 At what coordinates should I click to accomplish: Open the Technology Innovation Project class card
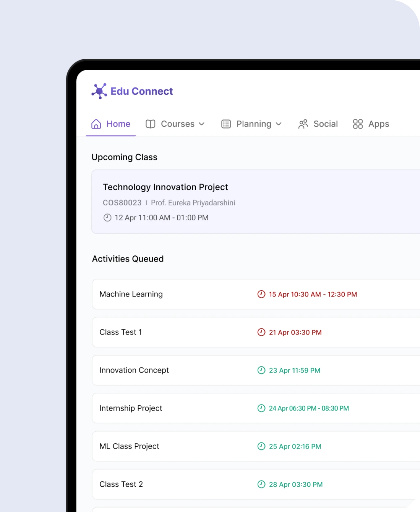pos(165,187)
